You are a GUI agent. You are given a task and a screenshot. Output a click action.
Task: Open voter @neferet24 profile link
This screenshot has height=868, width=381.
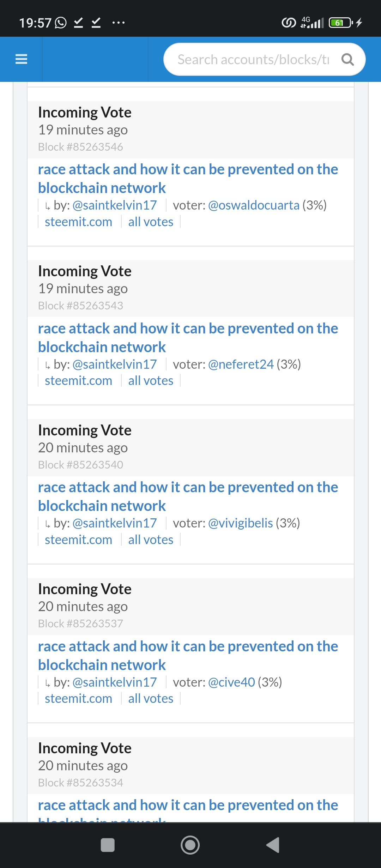pyautogui.click(x=241, y=364)
